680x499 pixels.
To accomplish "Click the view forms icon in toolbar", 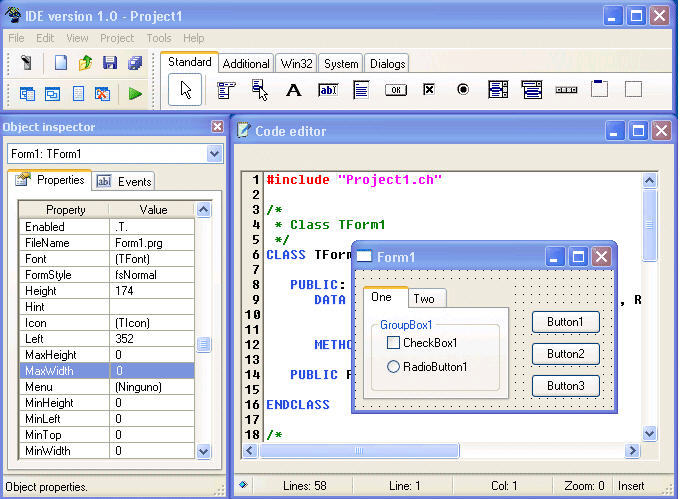I will tap(27, 94).
